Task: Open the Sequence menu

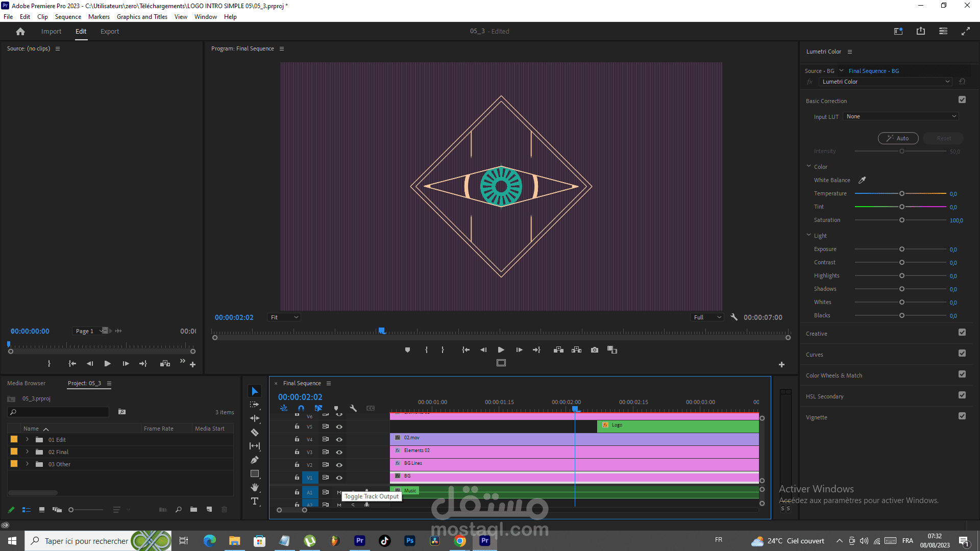Action: point(68,17)
